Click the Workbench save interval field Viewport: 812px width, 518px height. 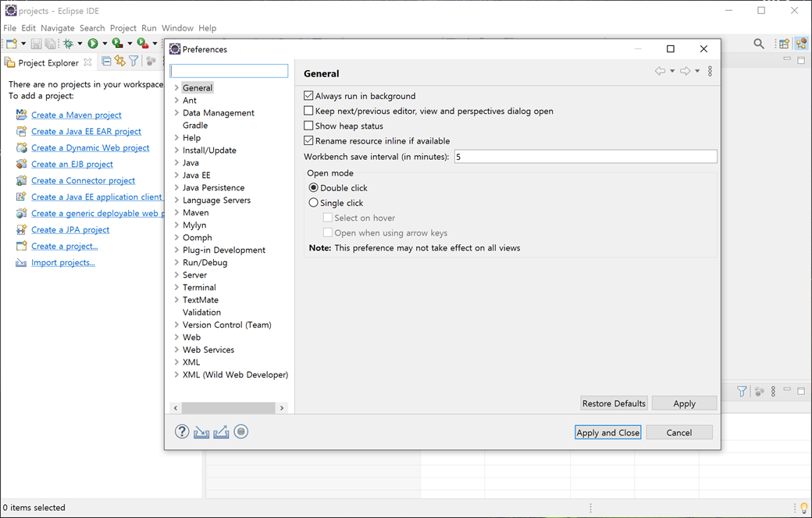click(586, 156)
